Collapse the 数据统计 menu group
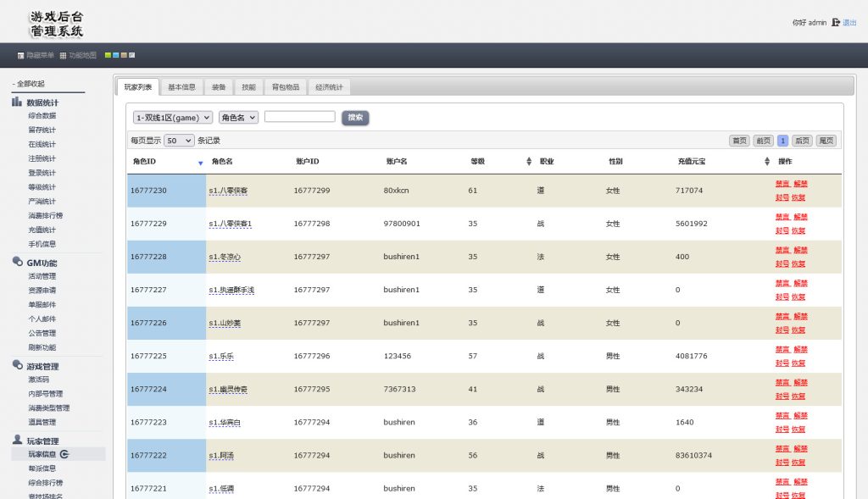 click(42, 103)
